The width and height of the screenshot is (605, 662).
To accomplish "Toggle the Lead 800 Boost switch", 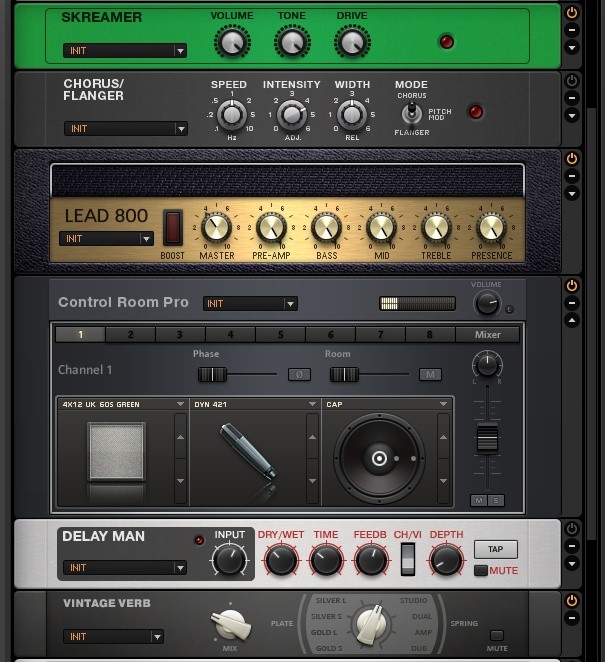I will [173, 227].
